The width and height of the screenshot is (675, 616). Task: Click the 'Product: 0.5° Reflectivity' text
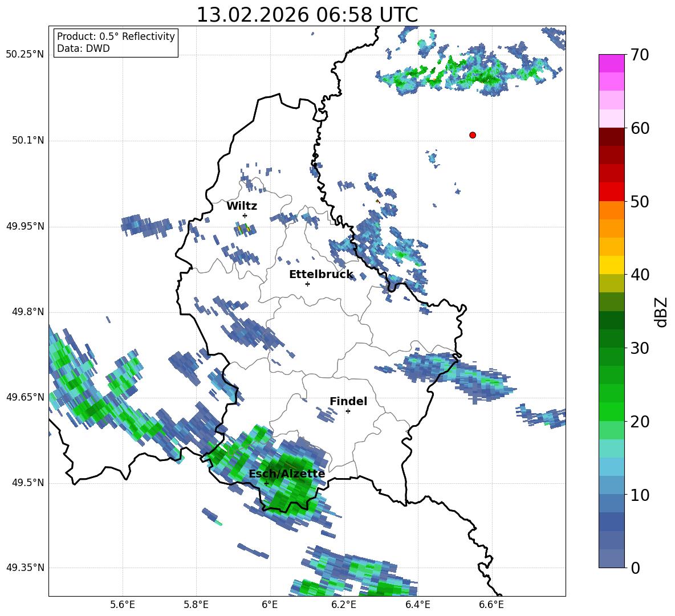[x=116, y=36]
